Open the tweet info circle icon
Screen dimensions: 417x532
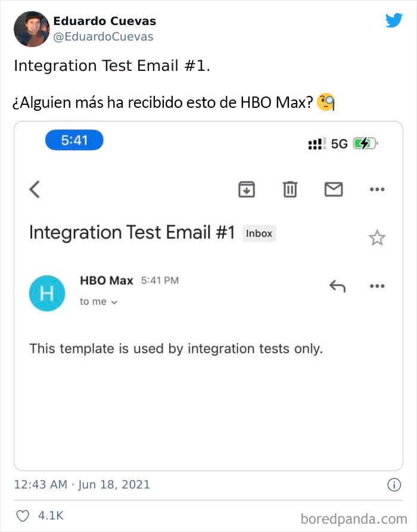click(x=394, y=485)
